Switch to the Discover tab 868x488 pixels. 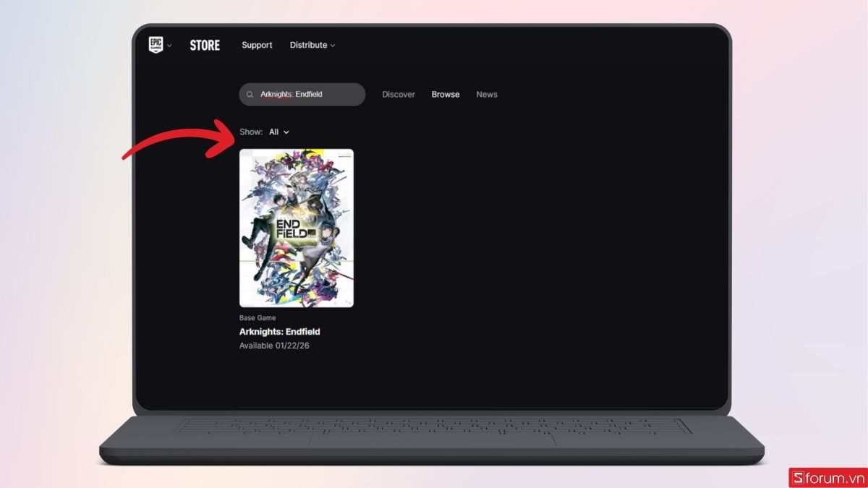[399, 95]
